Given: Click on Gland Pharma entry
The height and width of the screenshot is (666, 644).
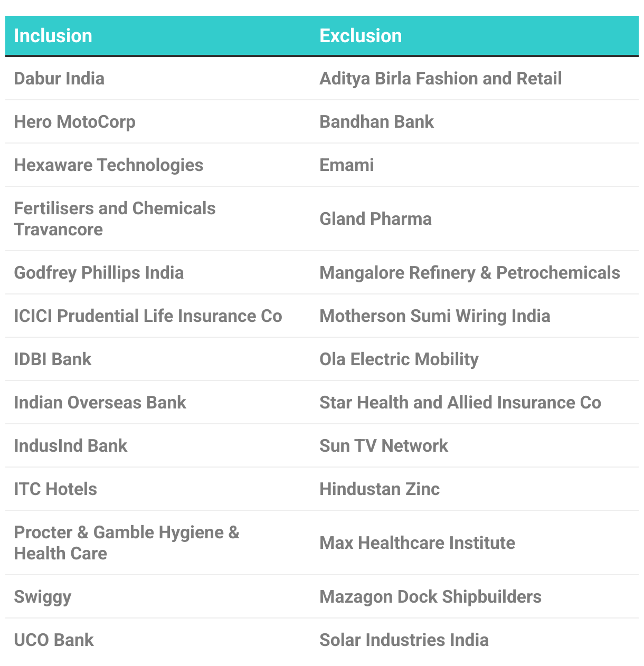Looking at the screenshot, I should click(x=375, y=219).
